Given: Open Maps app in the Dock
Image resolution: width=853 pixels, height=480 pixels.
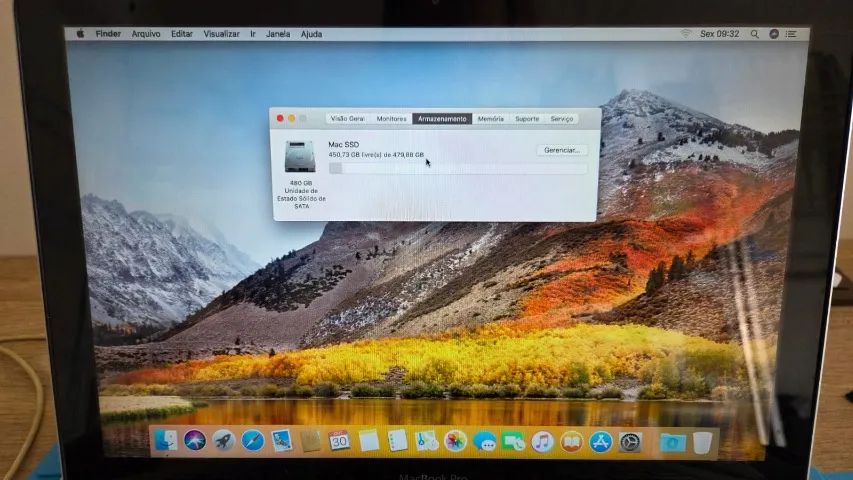Looking at the screenshot, I should [x=426, y=441].
